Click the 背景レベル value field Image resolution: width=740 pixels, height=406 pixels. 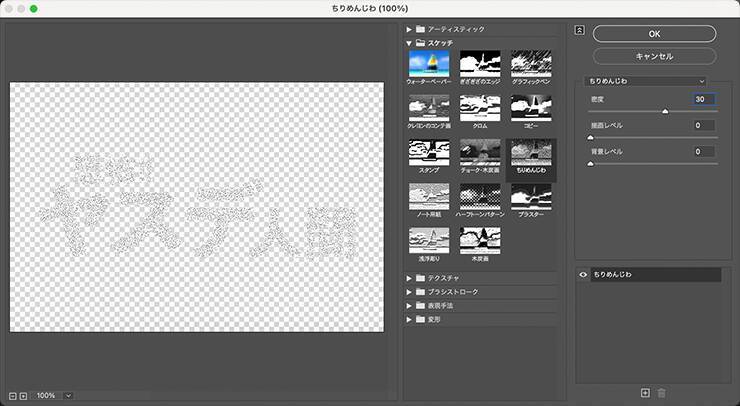(x=704, y=152)
